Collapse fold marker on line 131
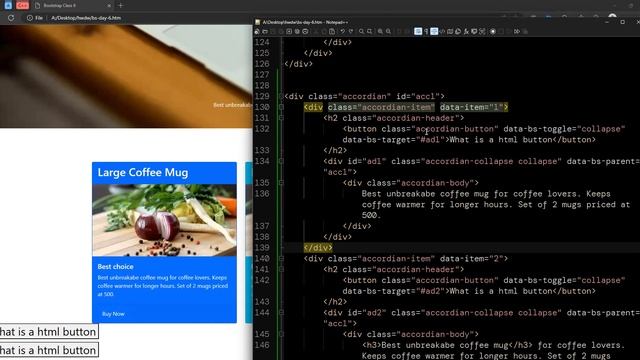The image size is (640, 360). (281, 118)
